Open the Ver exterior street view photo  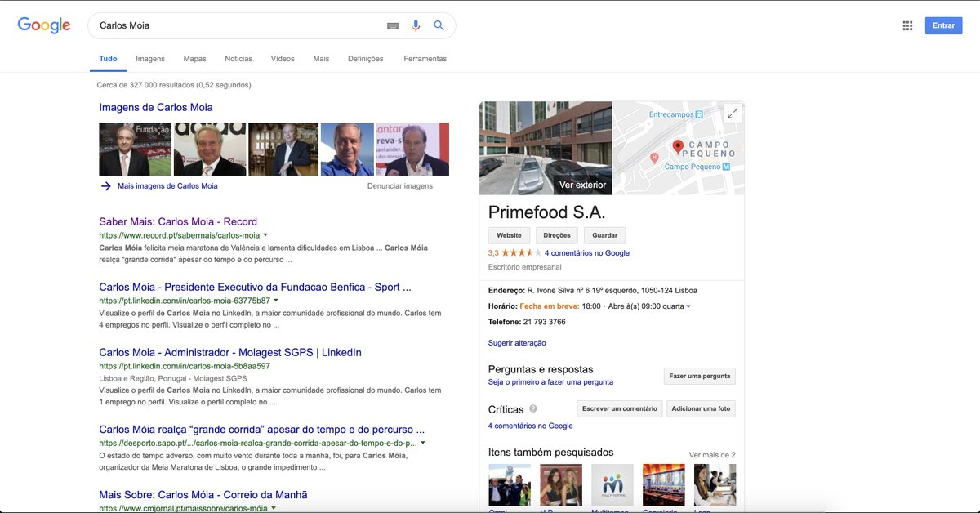point(546,148)
